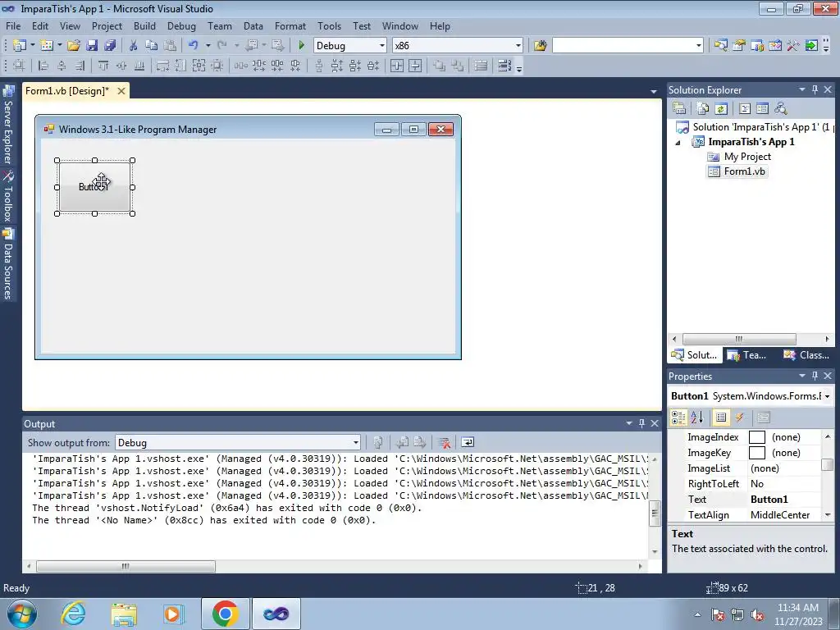This screenshot has width=840, height=630.
Task: Click the Align Middles icon
Action: pos(121,66)
